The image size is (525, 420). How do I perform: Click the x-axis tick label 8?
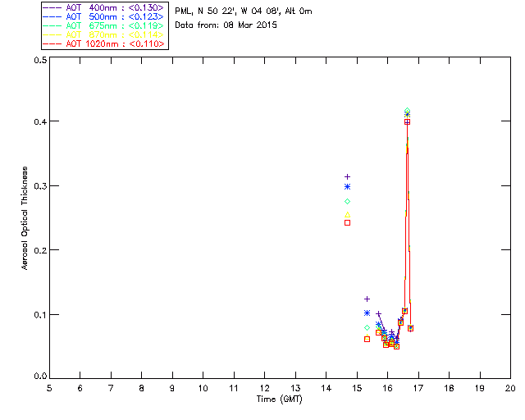[x=142, y=388]
